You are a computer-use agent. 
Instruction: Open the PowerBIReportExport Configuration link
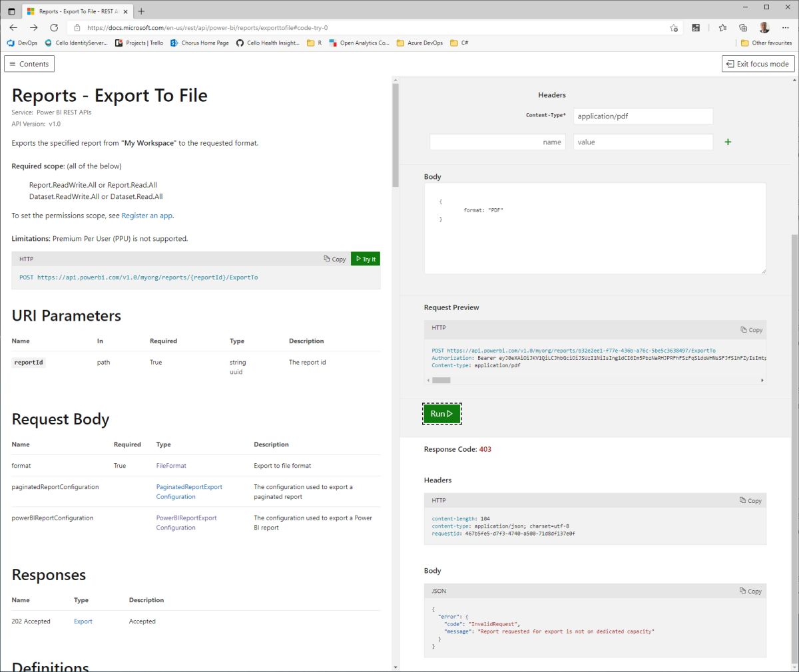click(x=186, y=522)
